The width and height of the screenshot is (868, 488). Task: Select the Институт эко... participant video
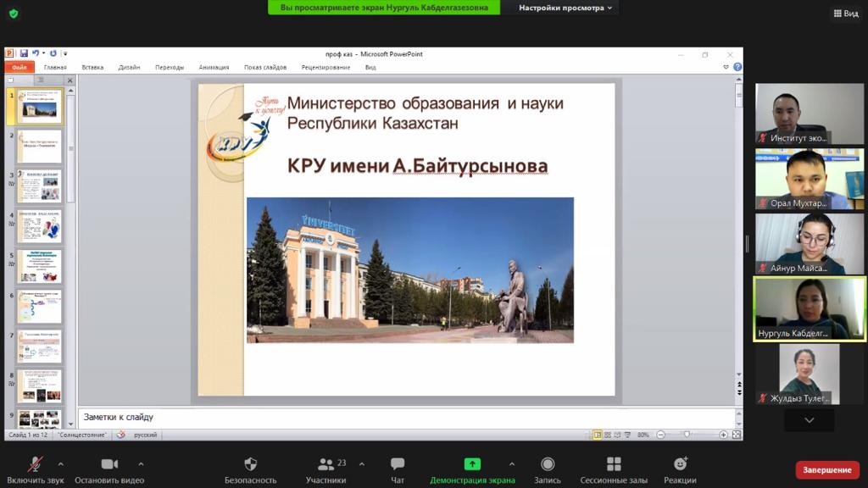click(x=810, y=114)
